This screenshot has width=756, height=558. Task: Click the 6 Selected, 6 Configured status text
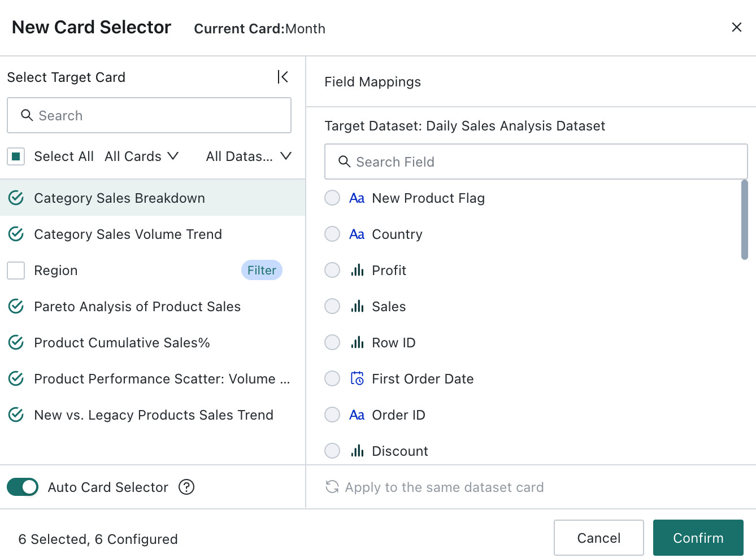pos(98,539)
